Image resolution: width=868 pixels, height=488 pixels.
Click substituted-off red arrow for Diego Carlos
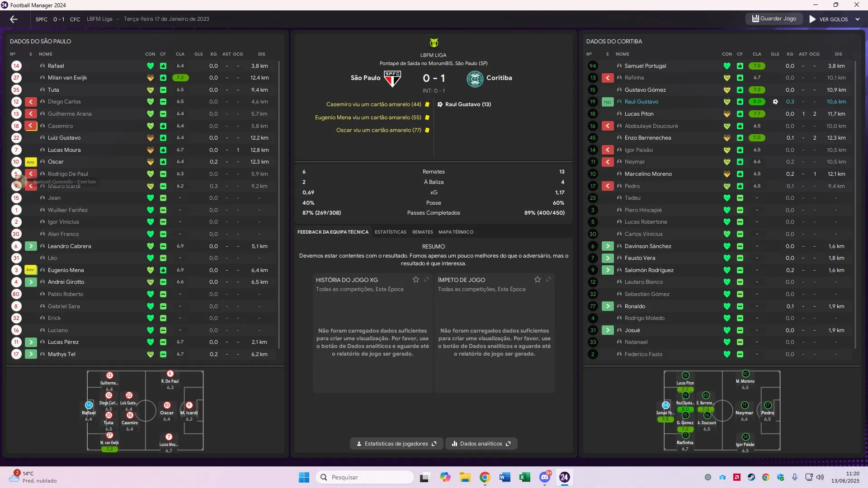pyautogui.click(x=31, y=102)
